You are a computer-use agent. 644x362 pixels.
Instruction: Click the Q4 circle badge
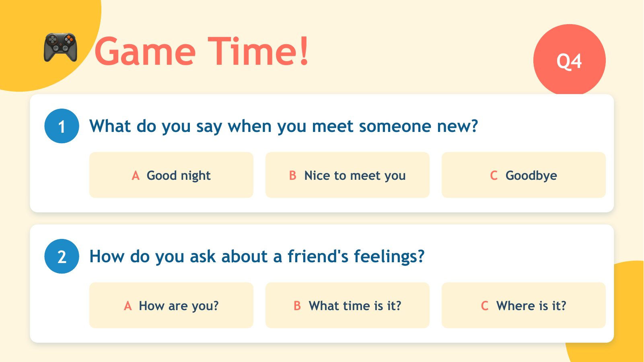(x=569, y=60)
